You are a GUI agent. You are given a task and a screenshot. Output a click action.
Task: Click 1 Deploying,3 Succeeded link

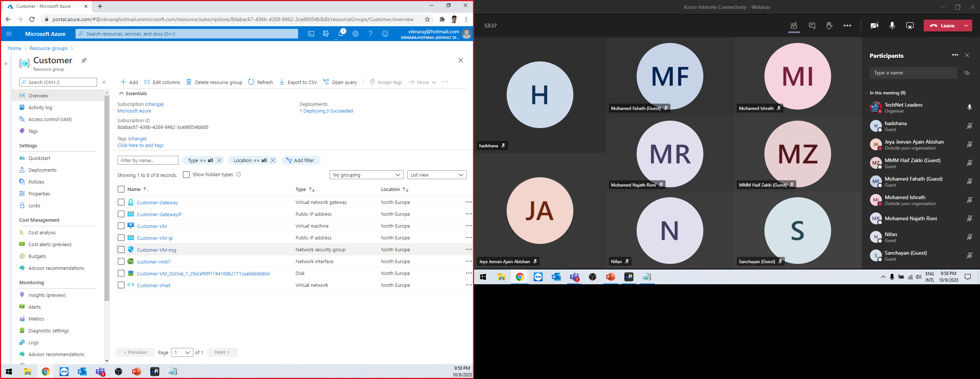(326, 111)
